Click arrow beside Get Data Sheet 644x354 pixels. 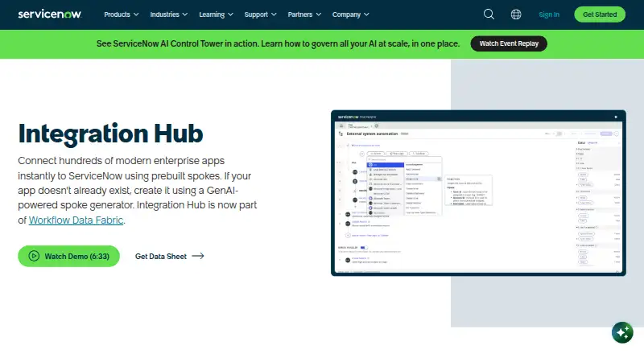(x=198, y=256)
